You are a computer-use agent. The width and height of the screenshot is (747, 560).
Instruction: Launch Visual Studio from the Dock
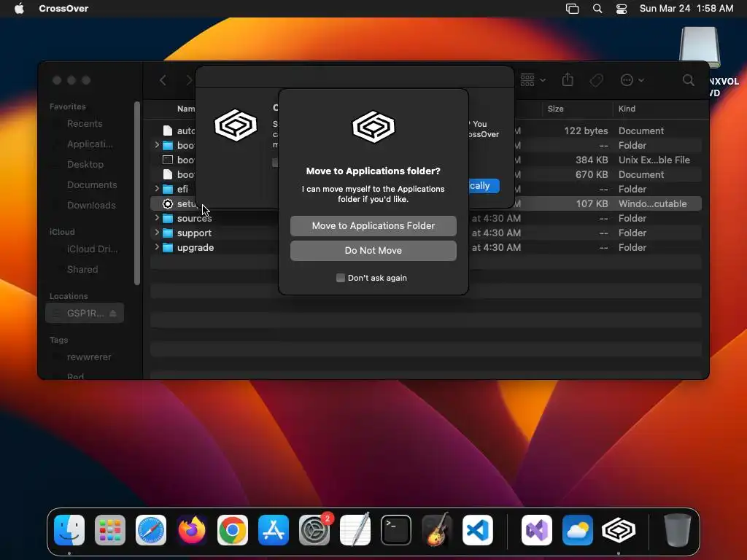537,530
